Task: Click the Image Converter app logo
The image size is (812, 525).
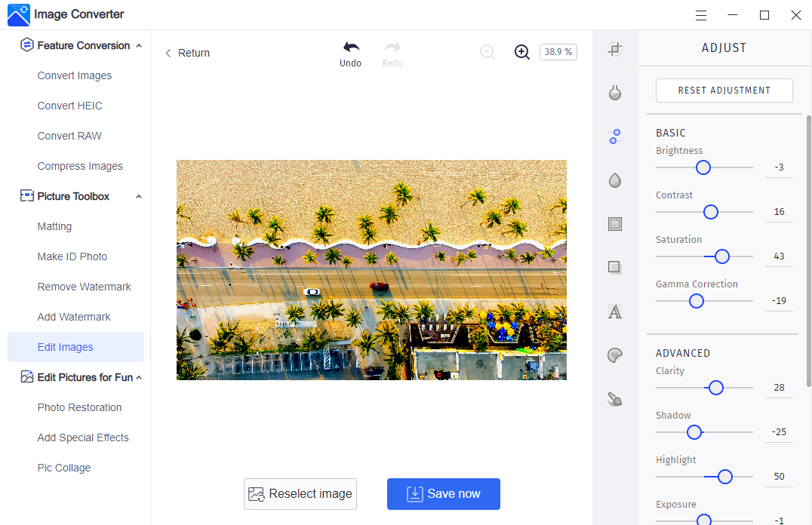Action: point(19,14)
